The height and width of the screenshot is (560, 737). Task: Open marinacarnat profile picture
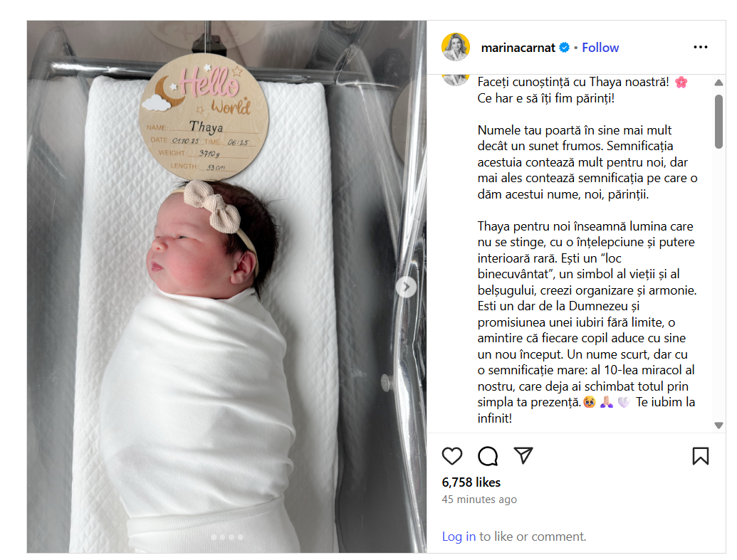coord(456,47)
